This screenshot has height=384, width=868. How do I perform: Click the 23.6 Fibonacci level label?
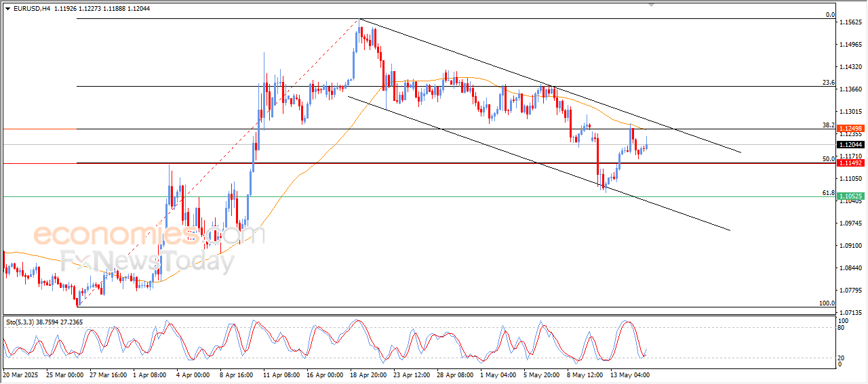pyautogui.click(x=828, y=83)
